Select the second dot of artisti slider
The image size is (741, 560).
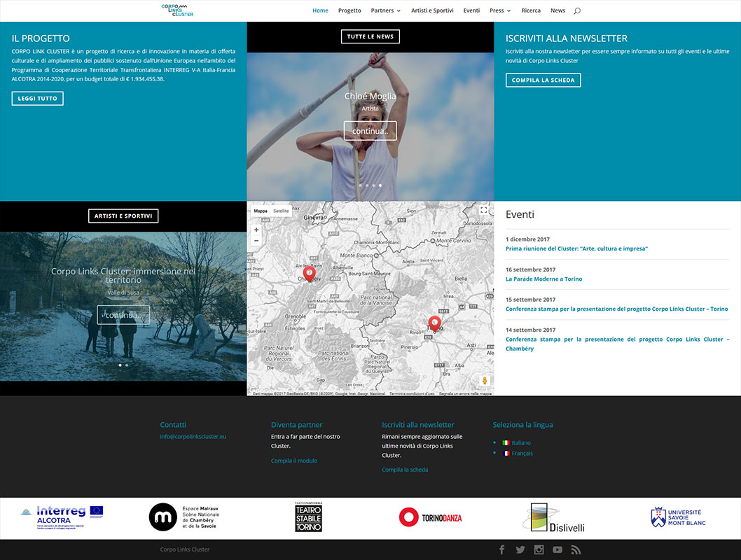pyautogui.click(x=127, y=365)
